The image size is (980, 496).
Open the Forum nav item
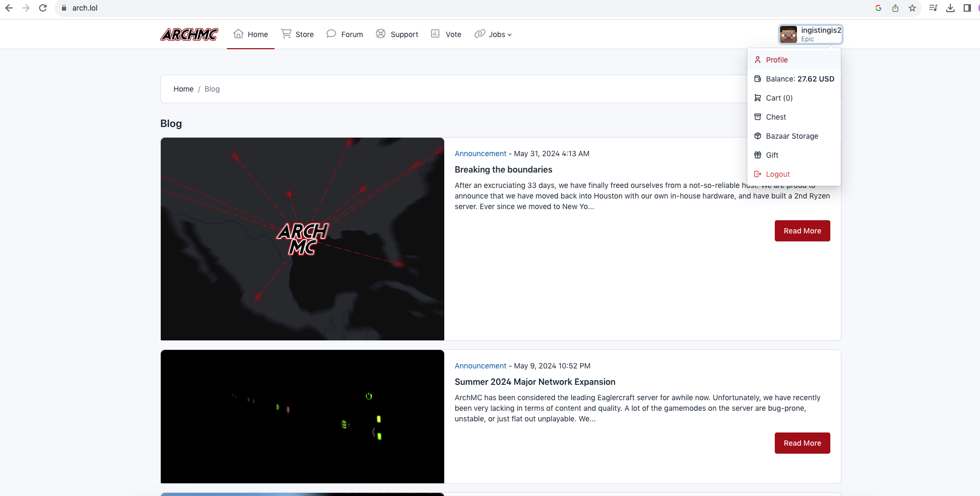345,34
